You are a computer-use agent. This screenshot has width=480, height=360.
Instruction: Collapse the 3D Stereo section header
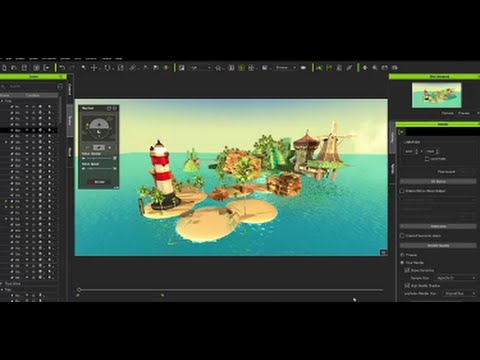coord(438,181)
